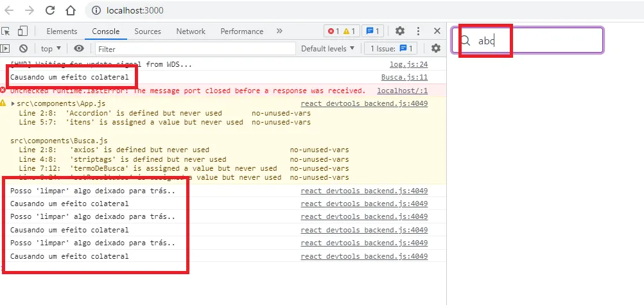Show the console sidebar icon
Viewport: 644px width, 305px height.
[5, 48]
